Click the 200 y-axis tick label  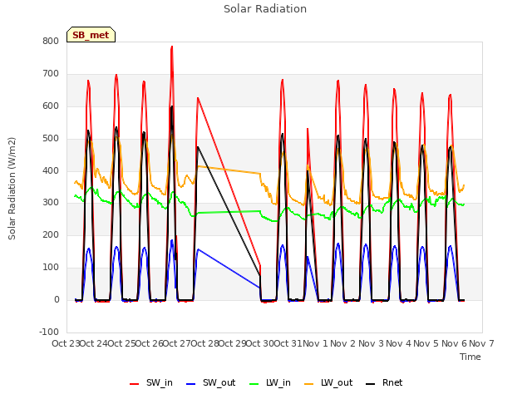[51, 234]
